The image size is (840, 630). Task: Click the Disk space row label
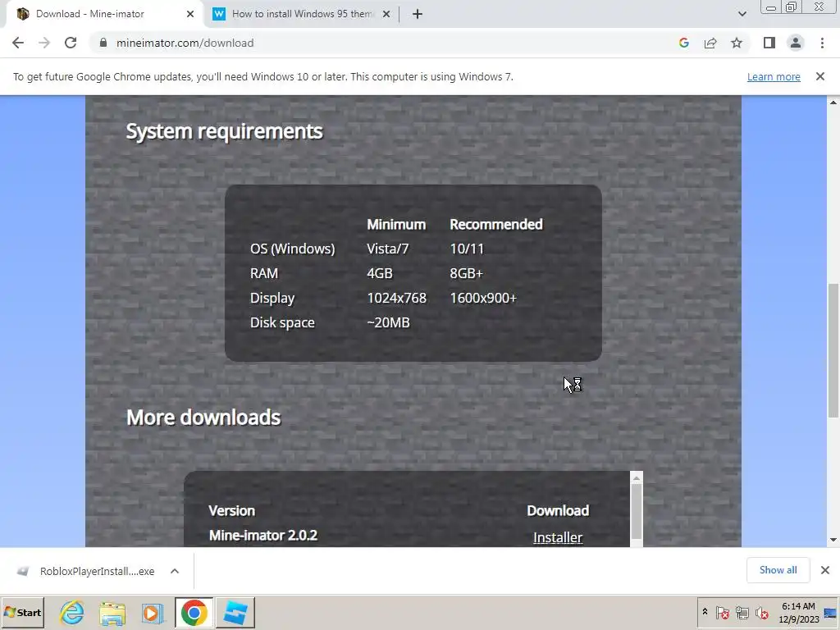282,322
